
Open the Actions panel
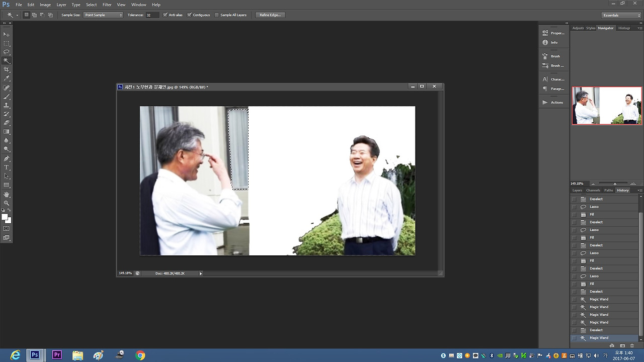click(555, 102)
